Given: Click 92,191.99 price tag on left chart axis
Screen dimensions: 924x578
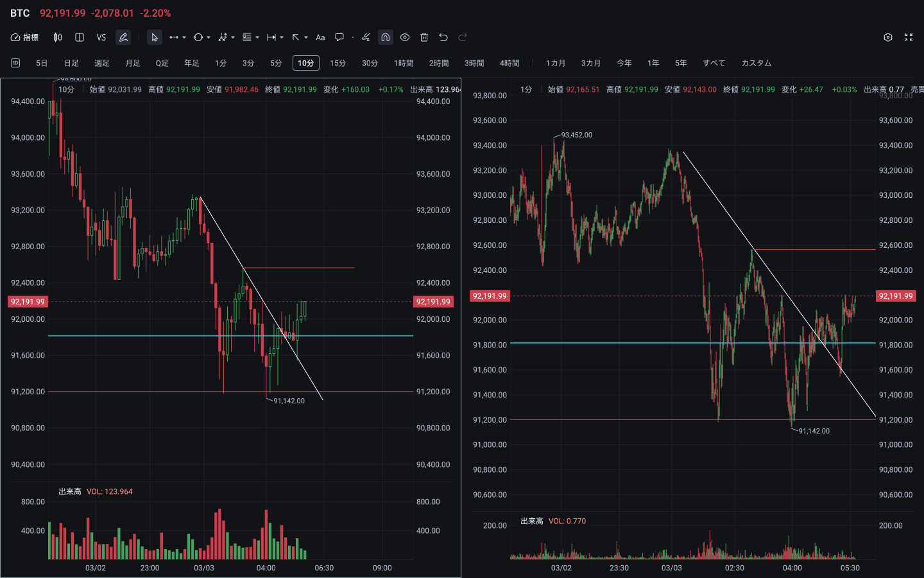Looking at the screenshot, I should pyautogui.click(x=28, y=301).
